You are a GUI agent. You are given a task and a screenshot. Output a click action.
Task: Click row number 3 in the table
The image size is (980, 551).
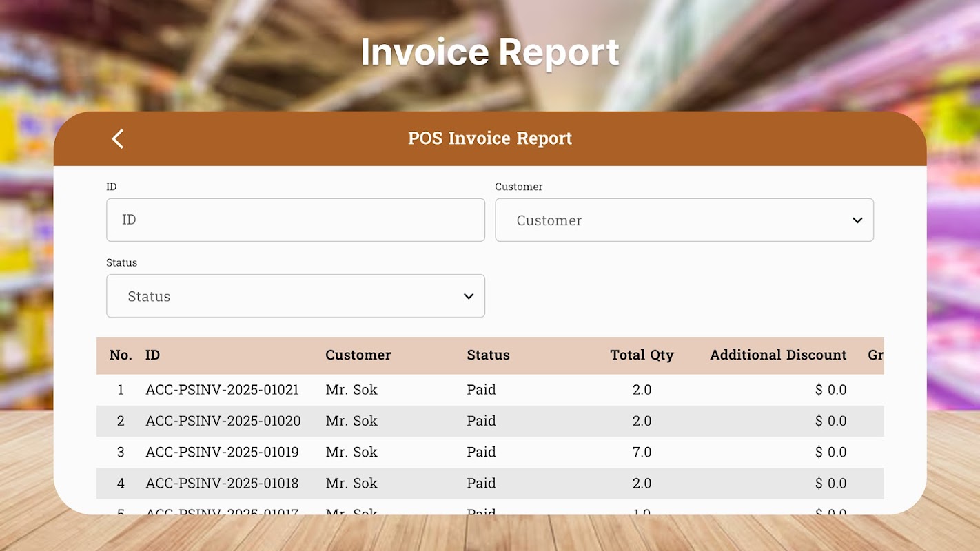121,452
